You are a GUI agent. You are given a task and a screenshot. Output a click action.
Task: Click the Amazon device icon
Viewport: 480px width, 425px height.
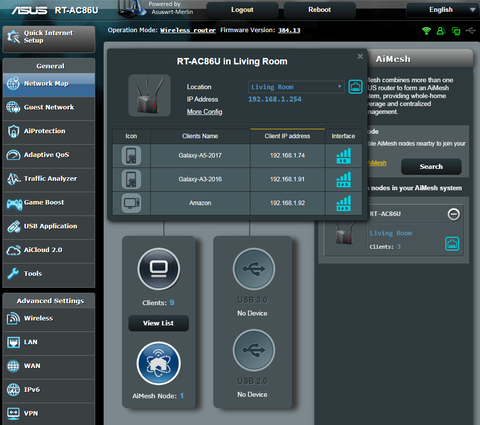tap(131, 203)
